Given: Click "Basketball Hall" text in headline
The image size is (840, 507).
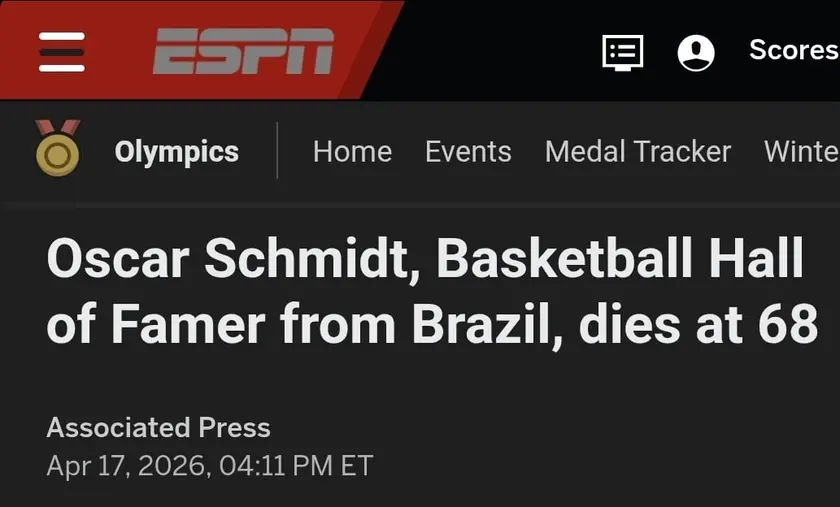Looking at the screenshot, I should coord(620,260).
